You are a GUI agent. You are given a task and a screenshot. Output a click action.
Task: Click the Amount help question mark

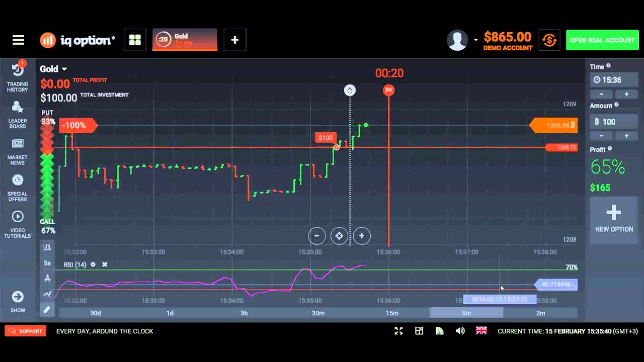coord(616,105)
